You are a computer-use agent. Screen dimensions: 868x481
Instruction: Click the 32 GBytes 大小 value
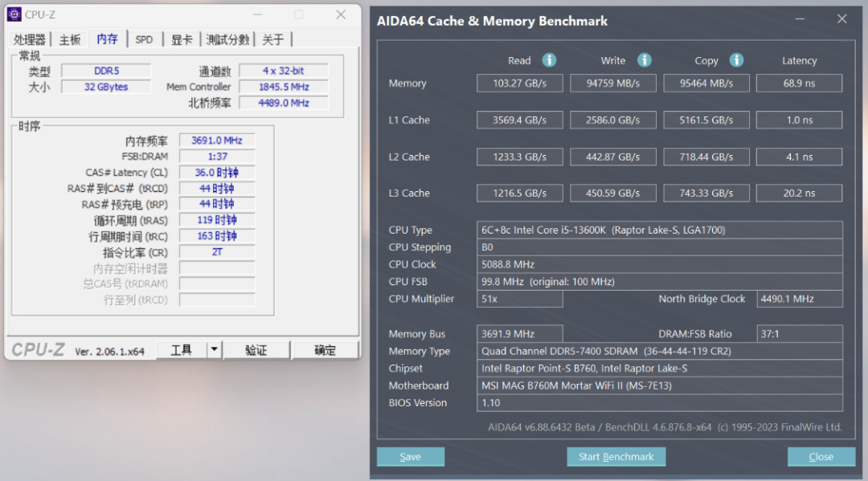pyautogui.click(x=106, y=87)
